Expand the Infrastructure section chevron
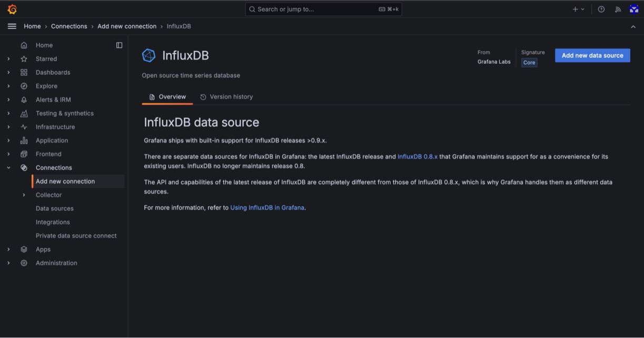The width and height of the screenshot is (644, 338). coord(8,127)
